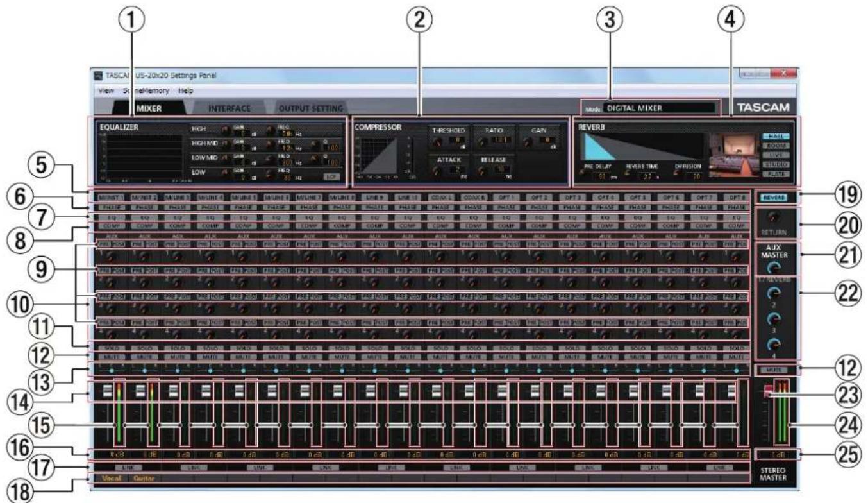Click the EQ LOW band GAIN knob

click(x=225, y=173)
